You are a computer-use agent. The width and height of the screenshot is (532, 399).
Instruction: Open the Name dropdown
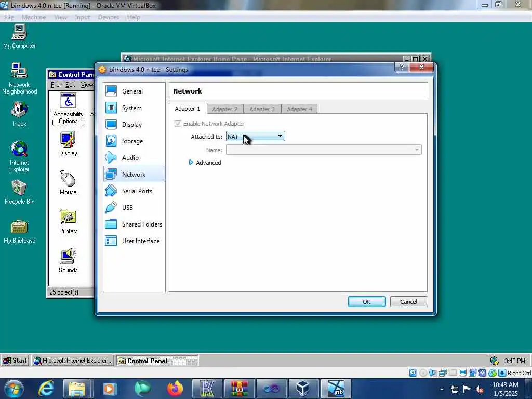(x=324, y=150)
